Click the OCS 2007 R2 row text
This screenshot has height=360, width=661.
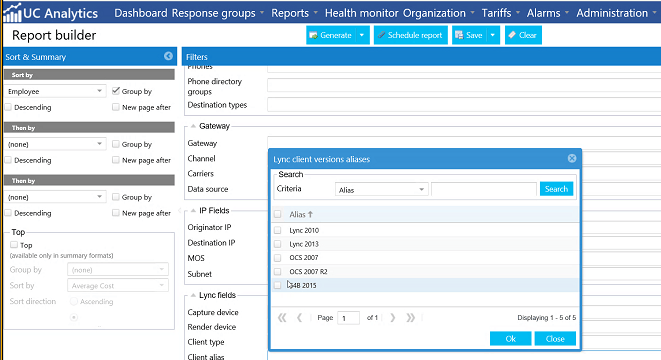pyautogui.click(x=308, y=271)
